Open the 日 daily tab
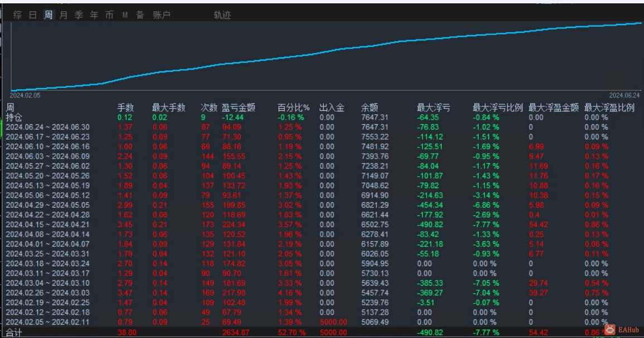The width and height of the screenshot is (644, 338). (33, 15)
